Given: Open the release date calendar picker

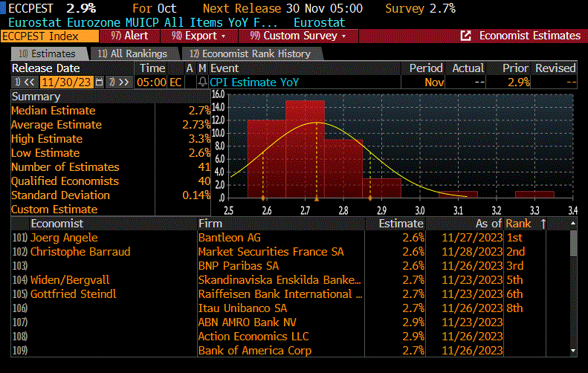Looking at the screenshot, I should point(100,82).
